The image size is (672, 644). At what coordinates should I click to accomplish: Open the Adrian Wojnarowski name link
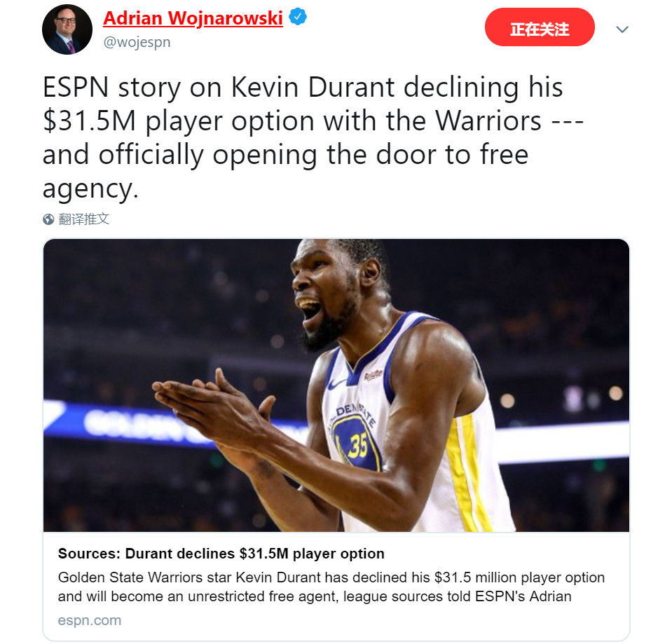point(193,18)
